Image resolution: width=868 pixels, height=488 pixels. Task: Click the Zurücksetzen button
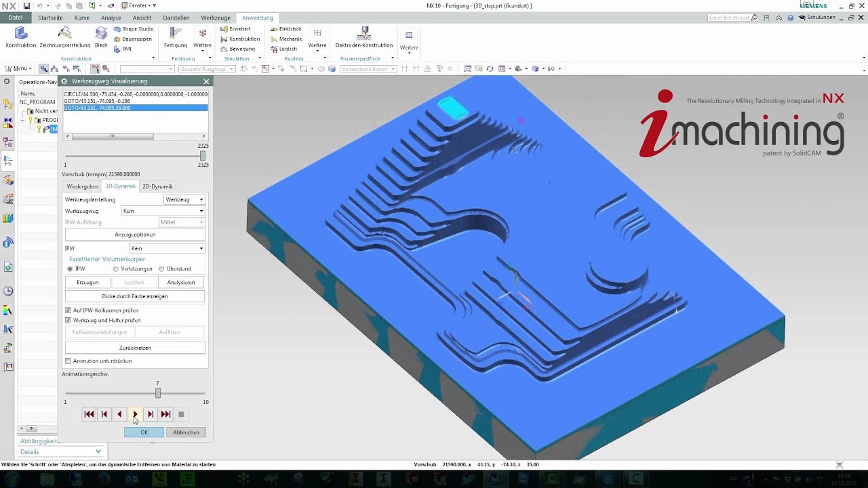[135, 348]
